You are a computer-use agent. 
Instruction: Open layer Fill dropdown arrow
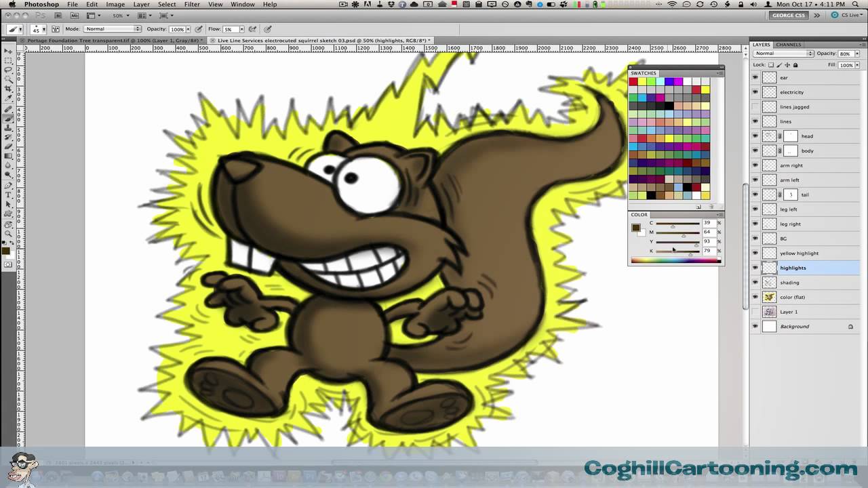coord(856,65)
